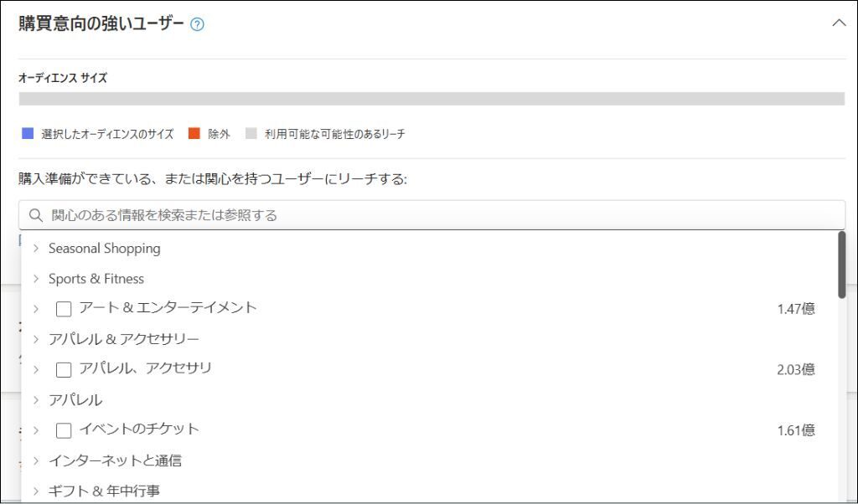
Task: Expand アパレル、アクセサリ chevron
Action: pyautogui.click(x=36, y=369)
